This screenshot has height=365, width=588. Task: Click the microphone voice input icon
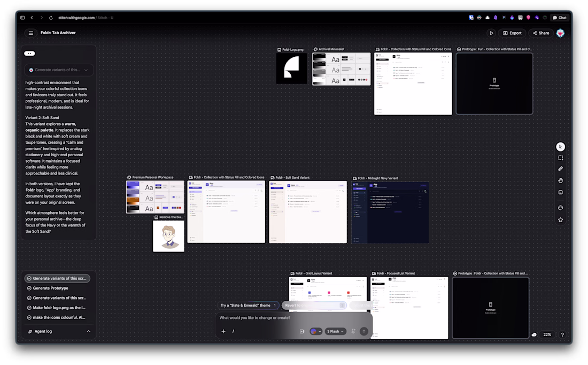[x=353, y=331]
